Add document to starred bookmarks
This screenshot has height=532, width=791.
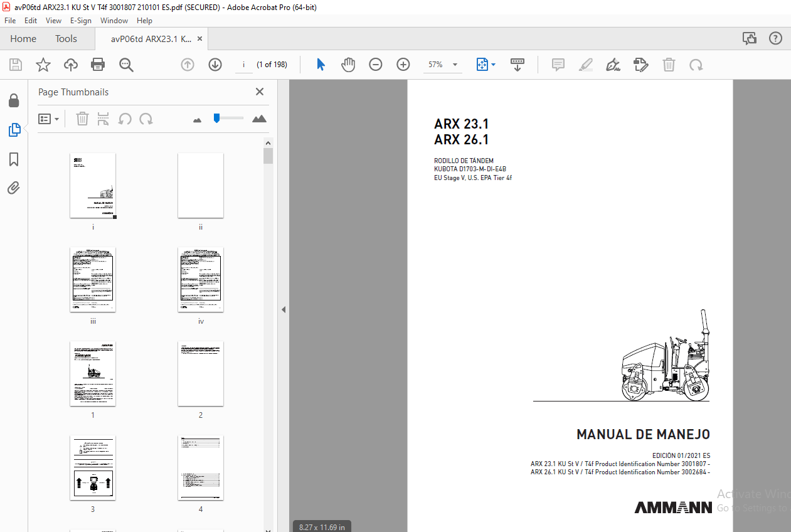coord(43,65)
